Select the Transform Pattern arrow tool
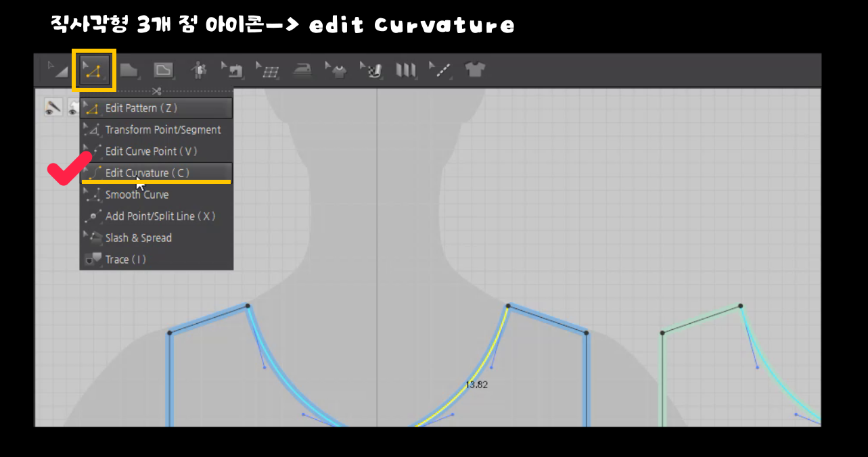Viewport: 868px width, 457px height. pyautogui.click(x=58, y=70)
